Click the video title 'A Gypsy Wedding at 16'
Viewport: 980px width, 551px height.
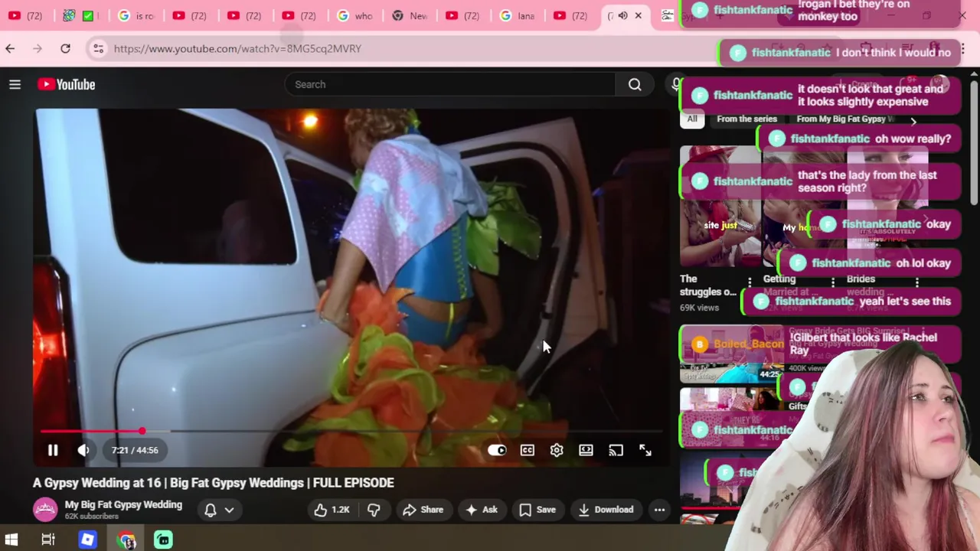(x=214, y=483)
